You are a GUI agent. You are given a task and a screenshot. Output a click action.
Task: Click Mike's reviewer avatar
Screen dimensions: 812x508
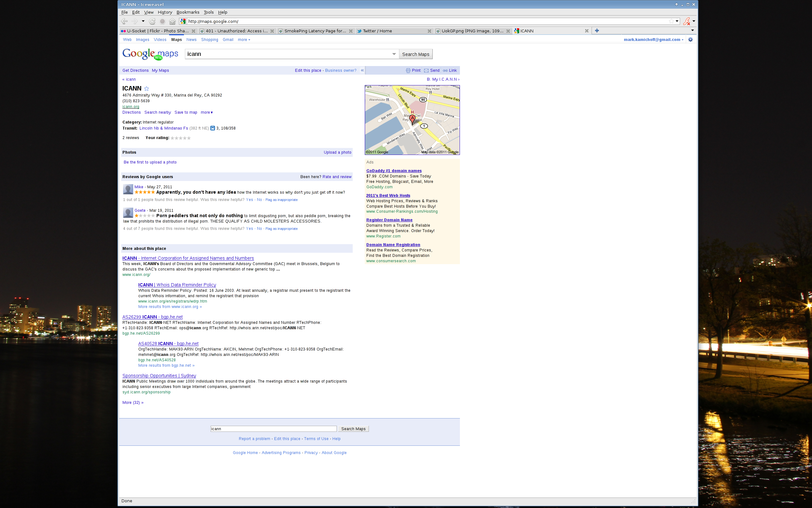[128, 189]
